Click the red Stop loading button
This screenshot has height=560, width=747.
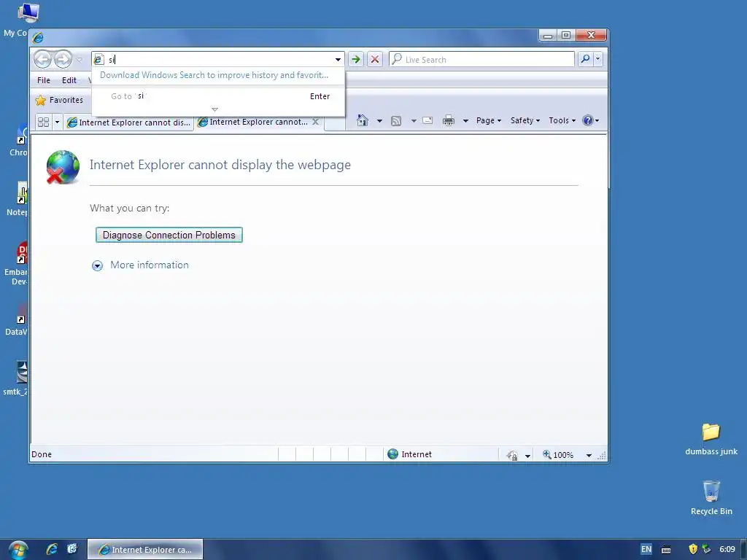pyautogui.click(x=375, y=60)
